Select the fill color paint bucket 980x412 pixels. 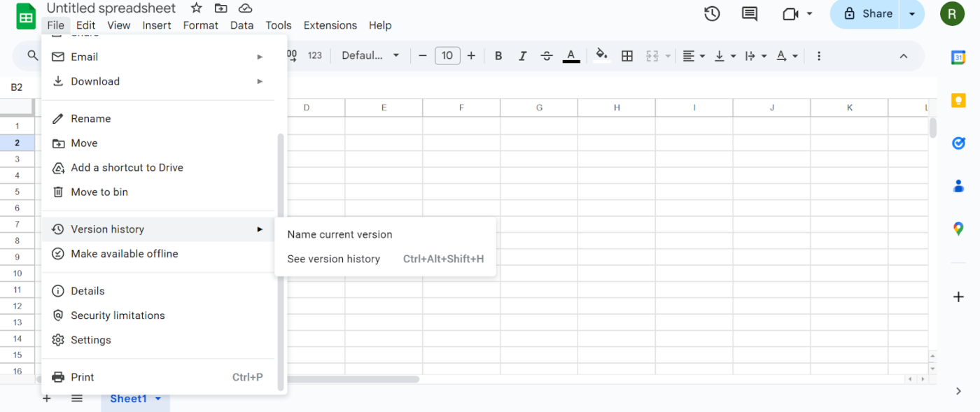[601, 55]
